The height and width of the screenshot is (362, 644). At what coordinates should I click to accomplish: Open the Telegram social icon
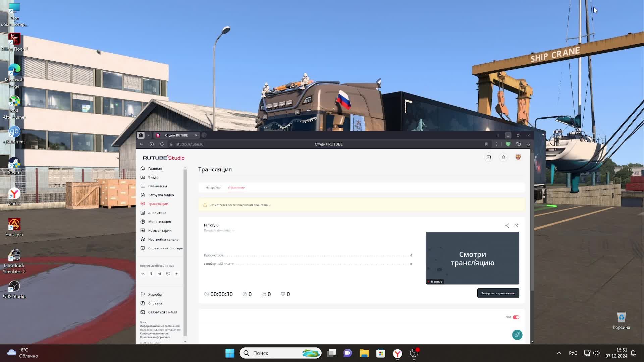160,274
